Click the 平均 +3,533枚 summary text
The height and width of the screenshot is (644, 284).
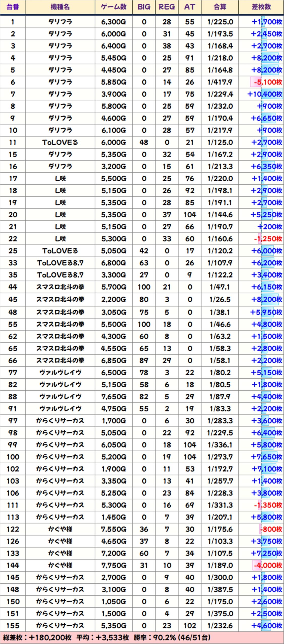[x=103, y=638]
